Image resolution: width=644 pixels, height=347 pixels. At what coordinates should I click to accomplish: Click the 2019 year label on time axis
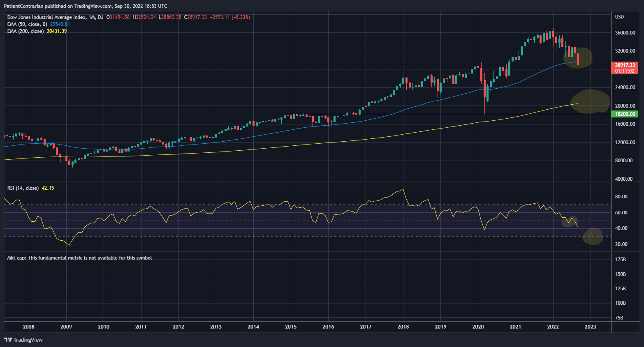point(440,327)
